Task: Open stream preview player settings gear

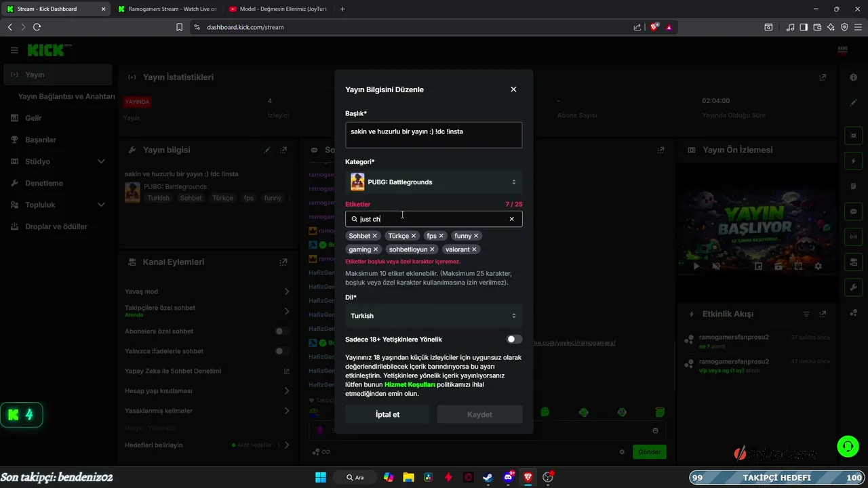Action: [818, 266]
